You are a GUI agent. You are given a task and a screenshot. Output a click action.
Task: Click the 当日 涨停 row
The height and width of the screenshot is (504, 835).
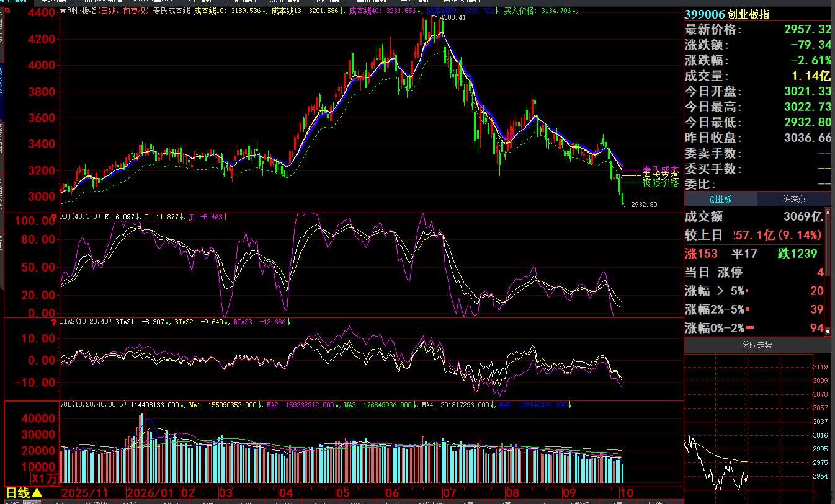[754, 272]
